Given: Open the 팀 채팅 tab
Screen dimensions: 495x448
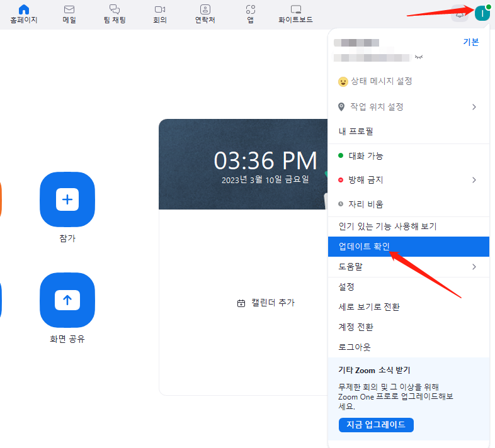Looking at the screenshot, I should [x=115, y=14].
